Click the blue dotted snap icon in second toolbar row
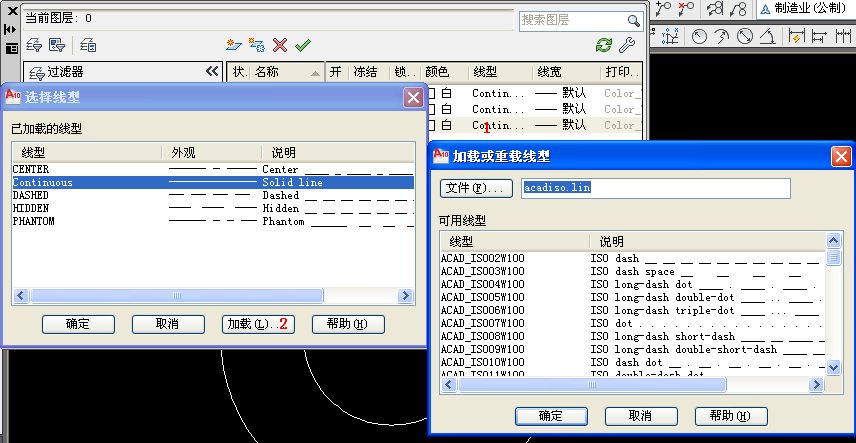The height and width of the screenshot is (443, 856). click(x=670, y=37)
